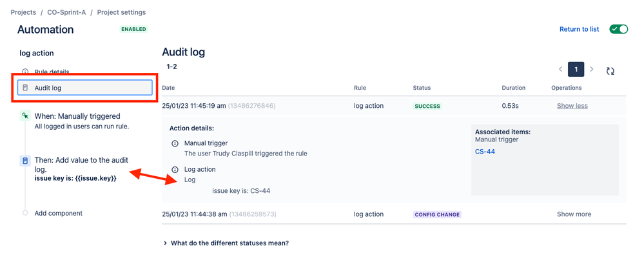Click the refresh audit log icon
This screenshot has width=644, height=253.
(x=610, y=71)
